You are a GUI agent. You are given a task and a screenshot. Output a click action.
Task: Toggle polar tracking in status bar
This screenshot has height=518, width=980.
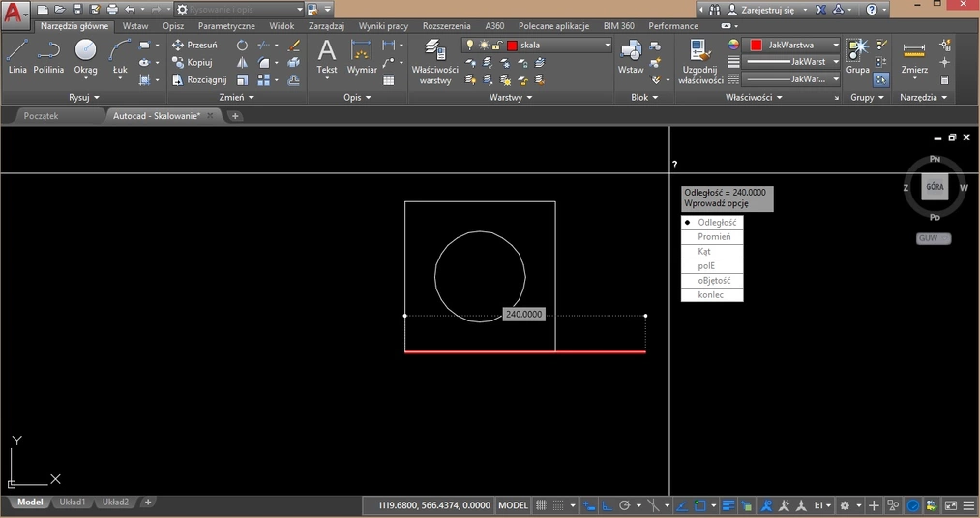(x=624, y=505)
